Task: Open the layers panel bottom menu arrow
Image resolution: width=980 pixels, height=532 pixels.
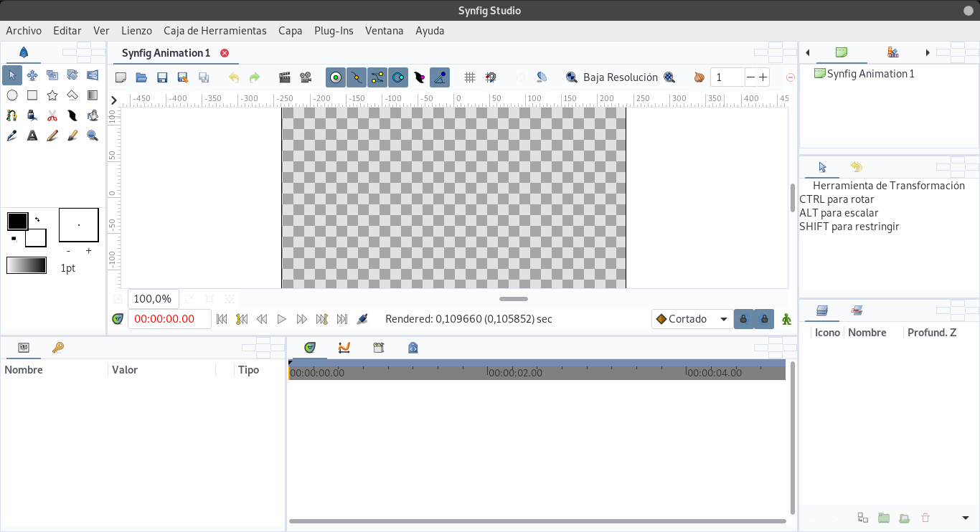Action: [966, 518]
